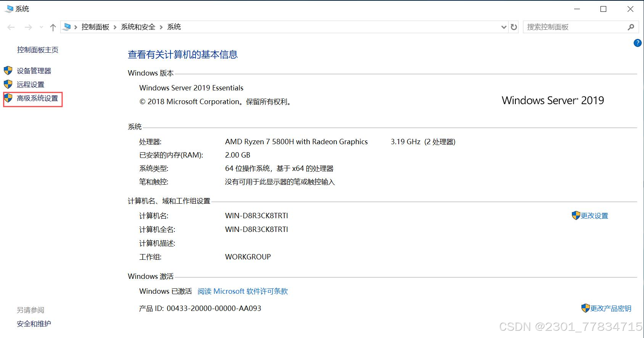Click shield icon beside 设备管理器
The image size is (644, 338).
(8, 71)
